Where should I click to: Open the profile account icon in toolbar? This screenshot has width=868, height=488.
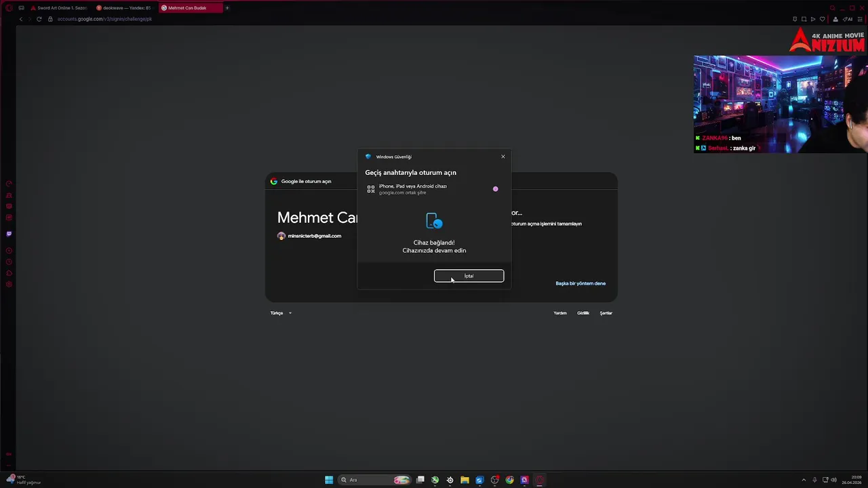[x=835, y=19]
